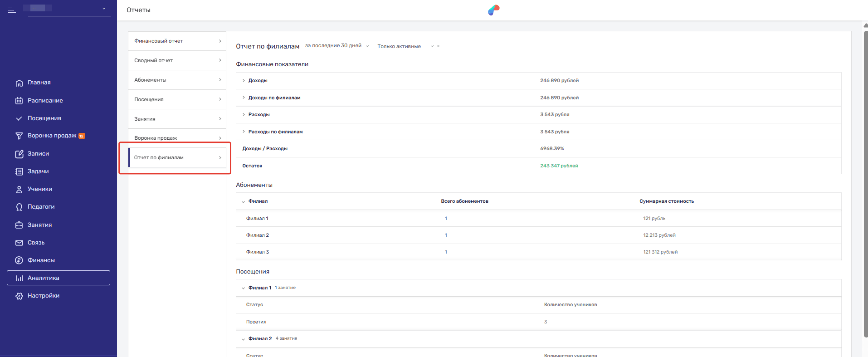Screen dimensions: 868x357
Task: Open the 'за последние 30 дней' period dropdown
Action: [337, 46]
